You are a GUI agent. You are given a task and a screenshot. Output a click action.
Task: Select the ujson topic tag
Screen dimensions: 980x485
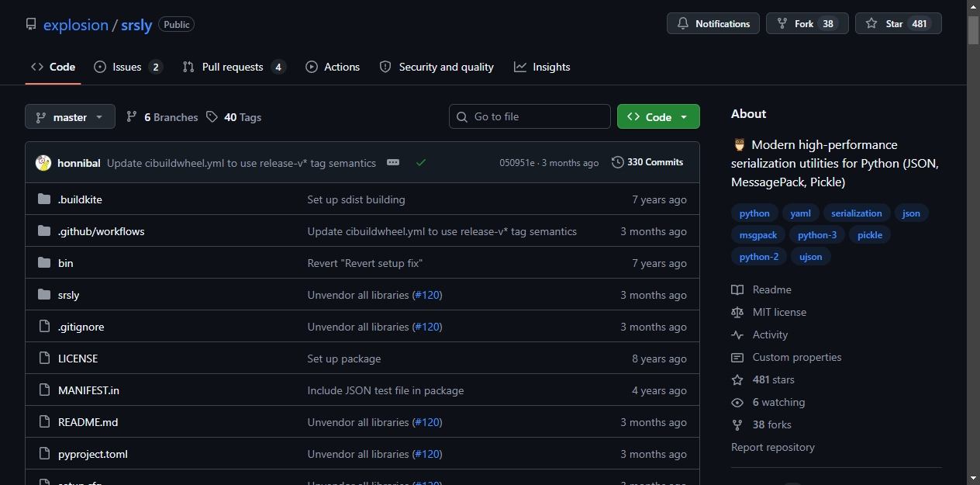click(811, 257)
